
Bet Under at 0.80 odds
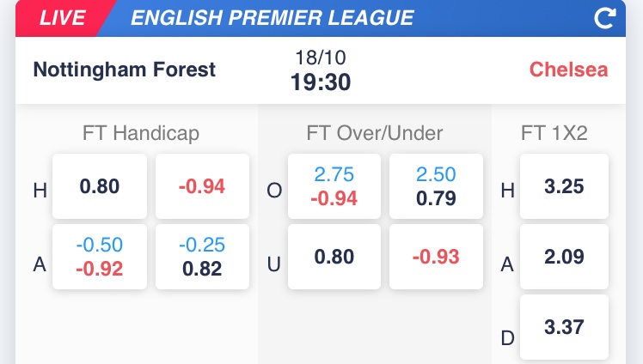334,257
